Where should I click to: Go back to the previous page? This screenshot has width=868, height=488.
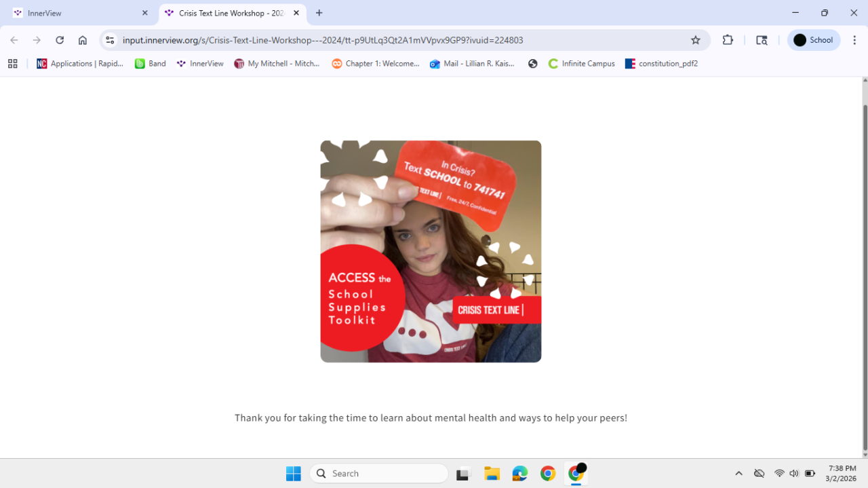(x=14, y=40)
